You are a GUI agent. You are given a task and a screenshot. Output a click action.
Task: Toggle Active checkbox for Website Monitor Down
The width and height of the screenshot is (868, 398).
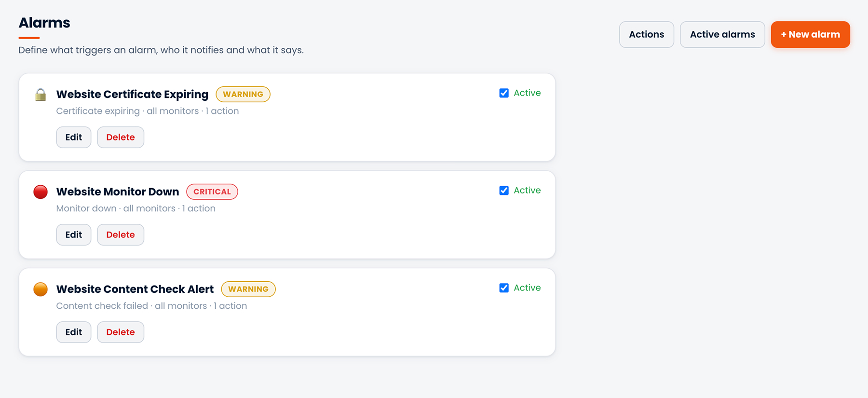pos(504,191)
